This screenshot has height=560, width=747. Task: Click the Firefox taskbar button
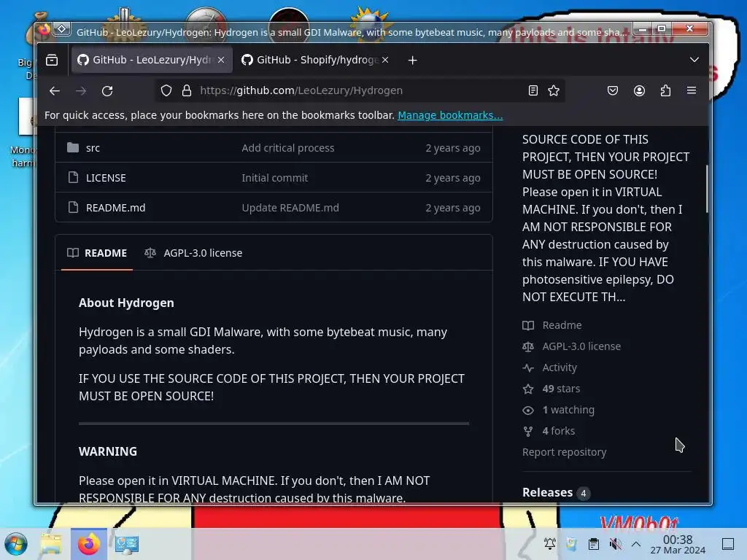tap(89, 544)
